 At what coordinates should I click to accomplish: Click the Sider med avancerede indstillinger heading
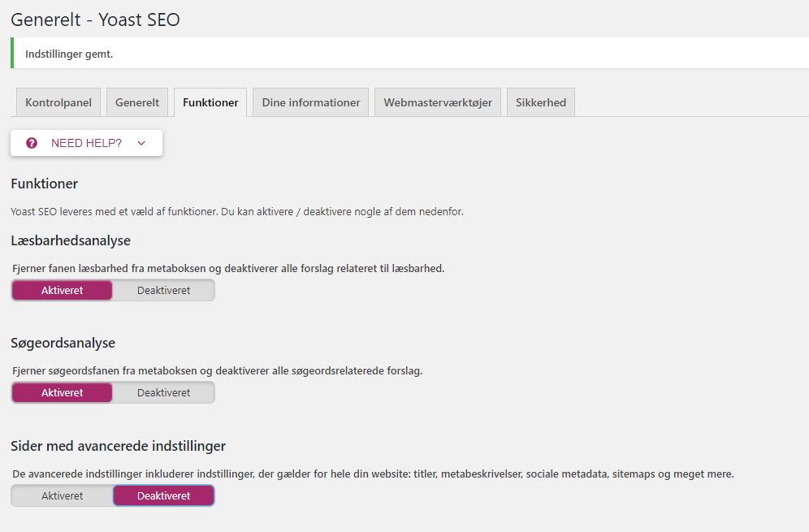pos(118,446)
